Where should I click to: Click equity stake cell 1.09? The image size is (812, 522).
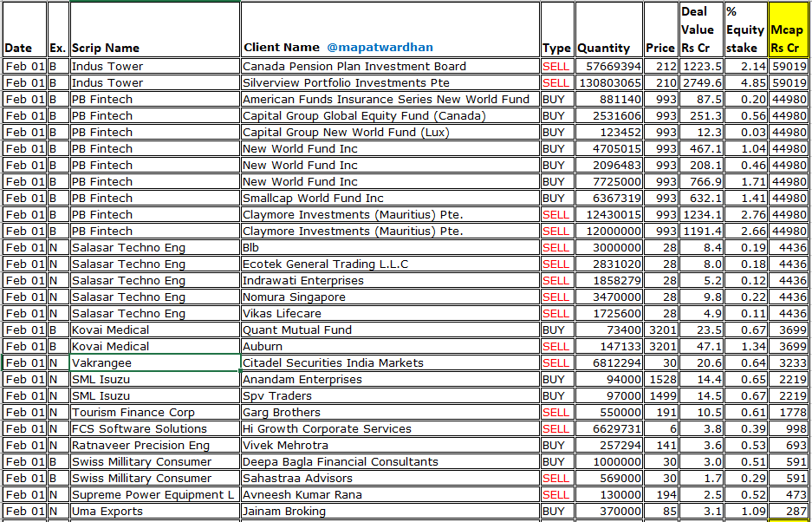(746, 511)
